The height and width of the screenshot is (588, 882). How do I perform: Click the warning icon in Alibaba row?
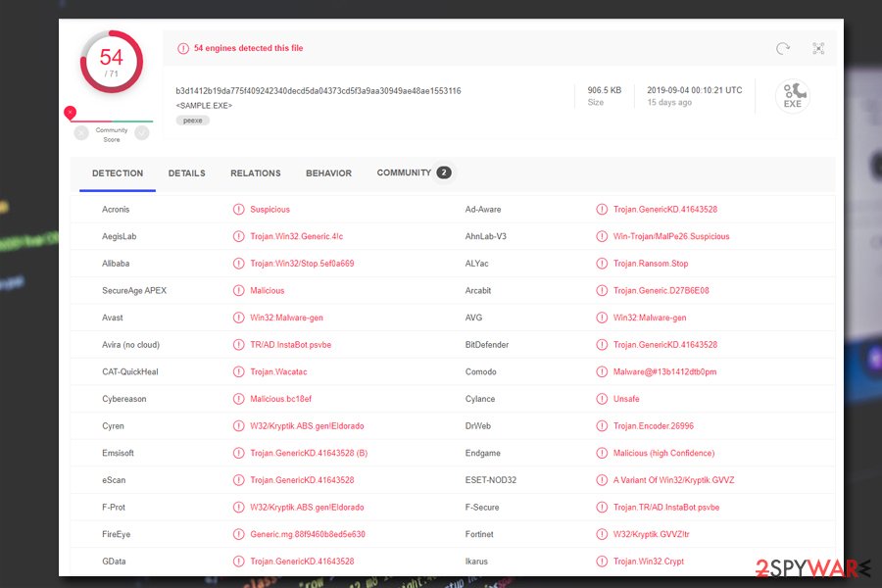[x=238, y=264]
